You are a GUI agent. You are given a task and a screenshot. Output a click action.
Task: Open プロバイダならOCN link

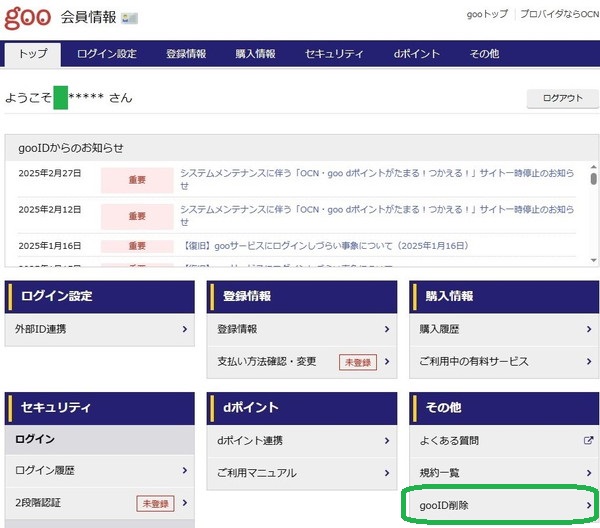pyautogui.click(x=559, y=14)
